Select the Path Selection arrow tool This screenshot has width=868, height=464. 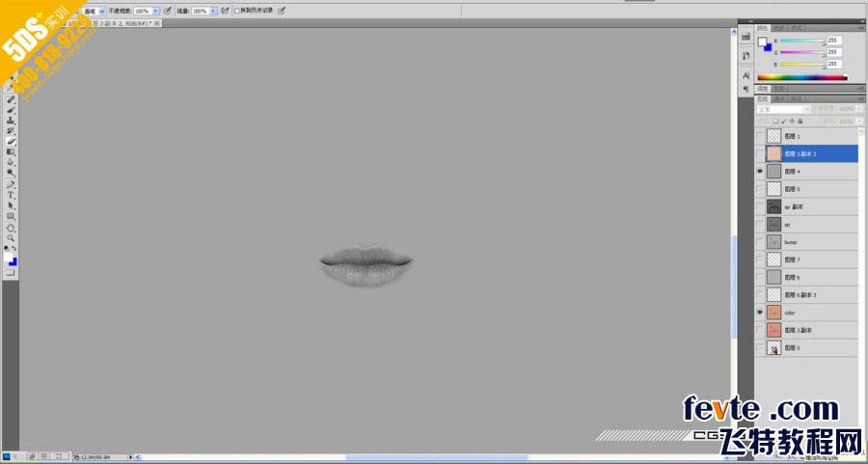click(11, 205)
